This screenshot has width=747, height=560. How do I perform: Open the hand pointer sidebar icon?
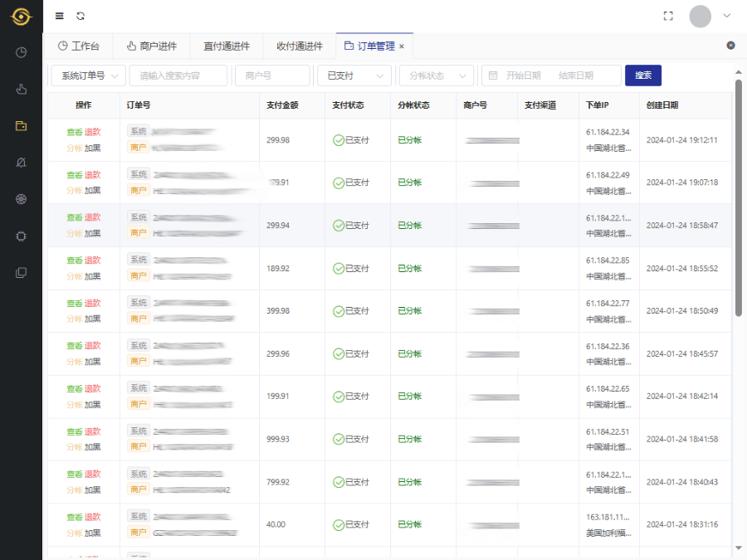click(x=21, y=89)
